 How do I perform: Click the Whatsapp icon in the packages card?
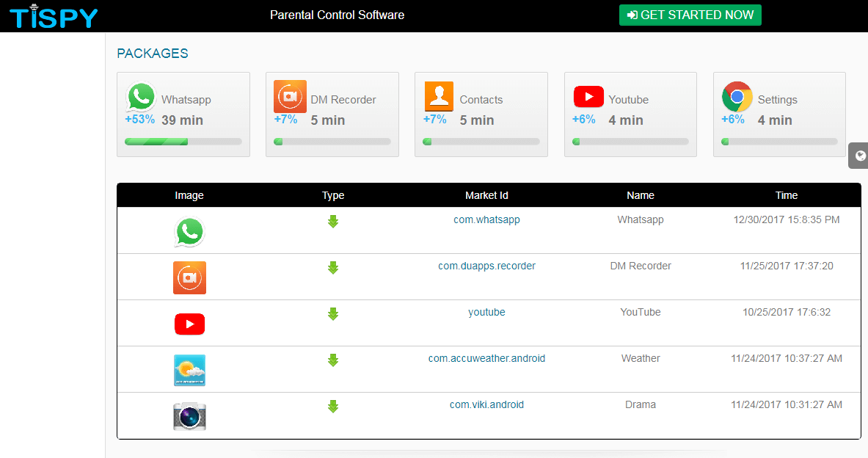(x=141, y=97)
